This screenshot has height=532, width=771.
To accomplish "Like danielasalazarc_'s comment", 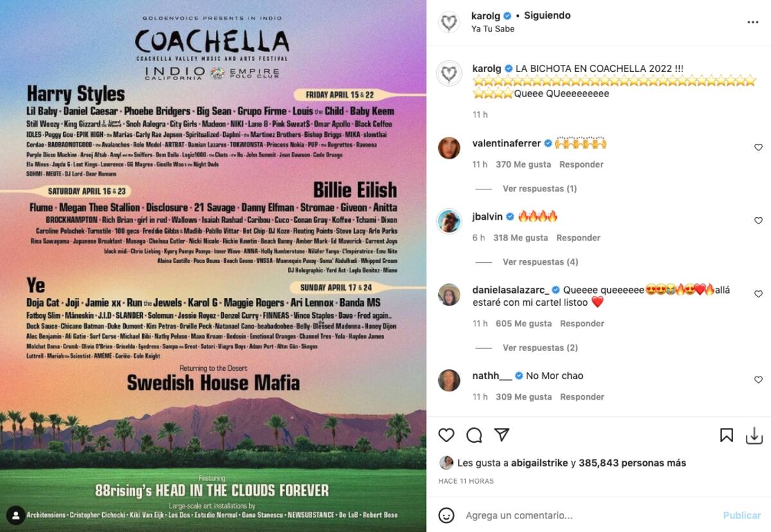I will pos(758,294).
